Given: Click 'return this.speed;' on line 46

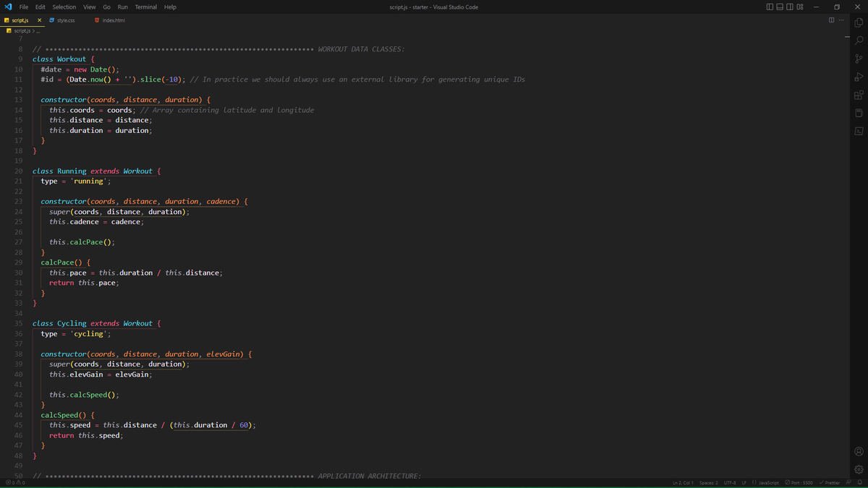Looking at the screenshot, I should click(86, 435).
